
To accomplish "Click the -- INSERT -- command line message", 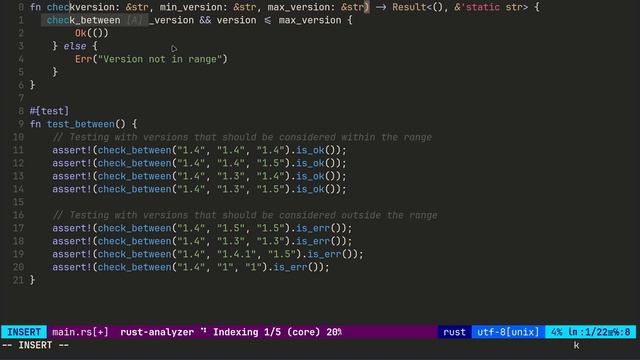I will click(36, 345).
